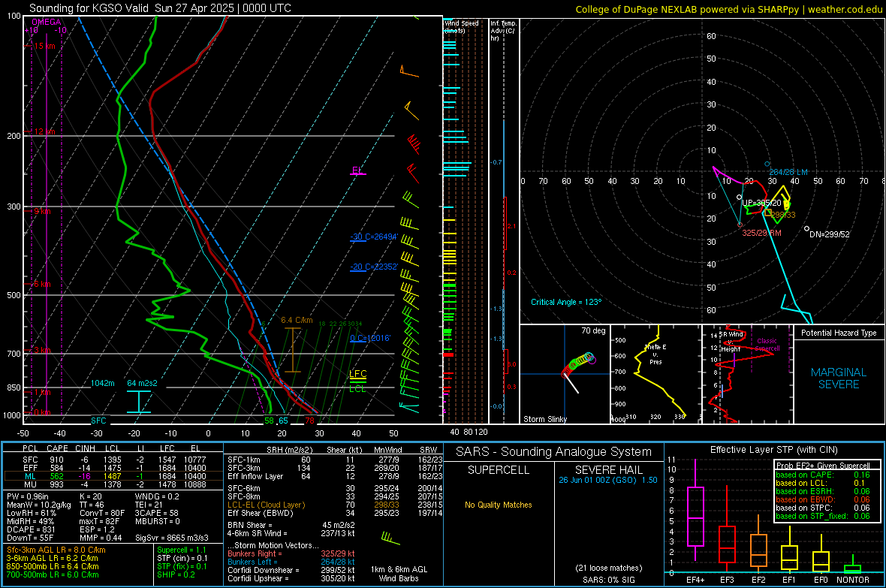
Task: Click the surface temperature value 78
Action: 309,421
